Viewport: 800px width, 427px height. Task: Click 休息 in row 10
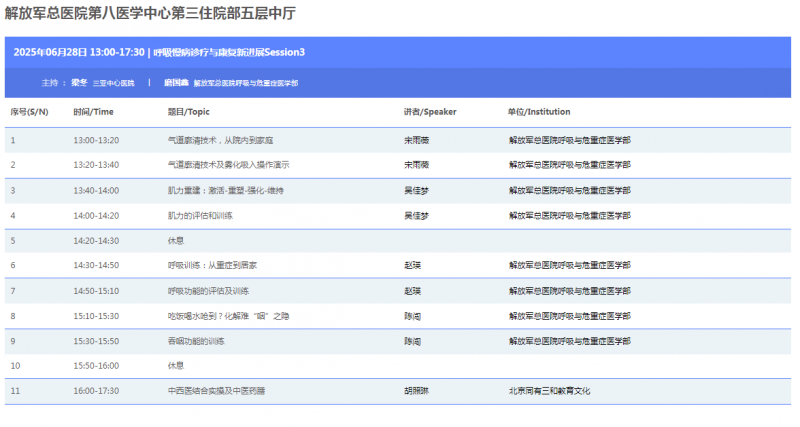(176, 366)
